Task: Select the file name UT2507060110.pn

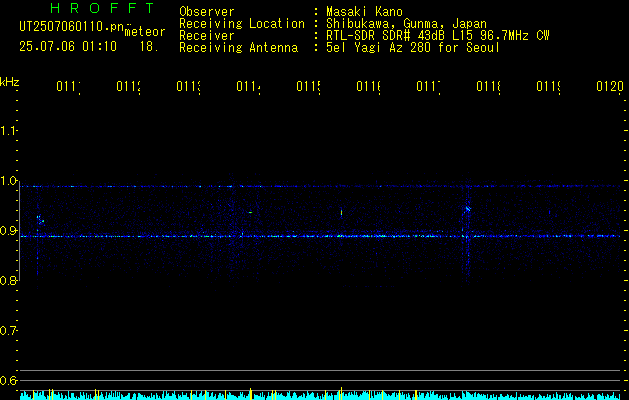Action: pos(72,27)
